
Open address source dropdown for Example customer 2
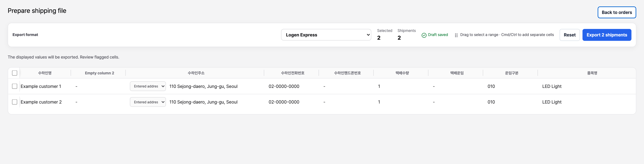coord(148,102)
